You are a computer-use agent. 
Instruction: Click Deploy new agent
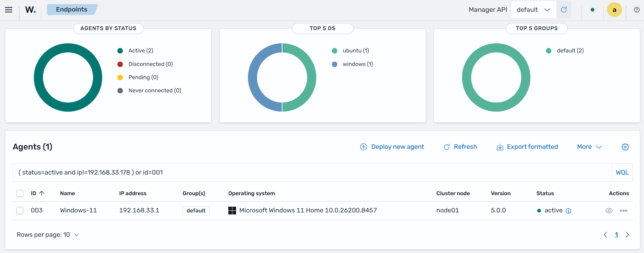point(392,147)
